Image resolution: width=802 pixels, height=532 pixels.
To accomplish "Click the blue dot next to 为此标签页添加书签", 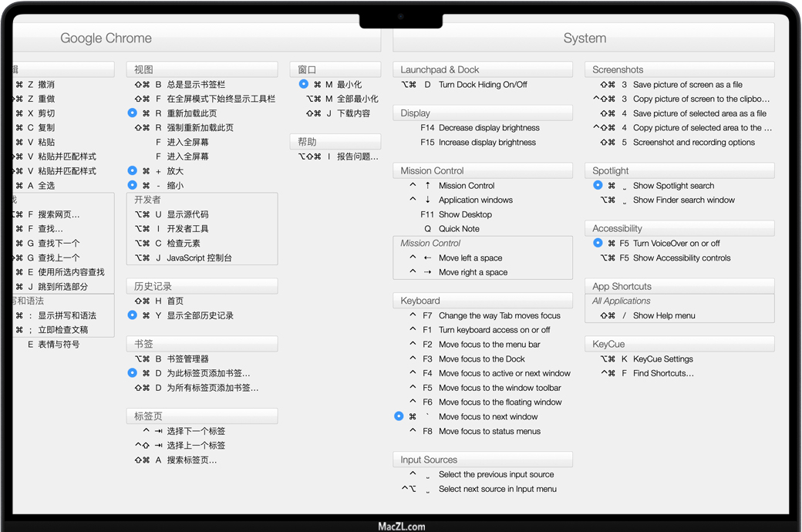I will coord(133,373).
